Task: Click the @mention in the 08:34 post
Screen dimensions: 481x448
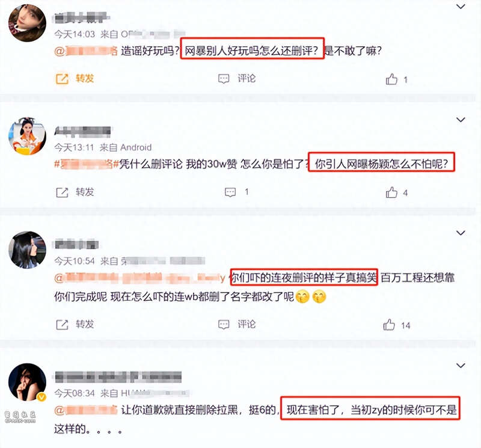Action: pyautogui.click(x=86, y=410)
